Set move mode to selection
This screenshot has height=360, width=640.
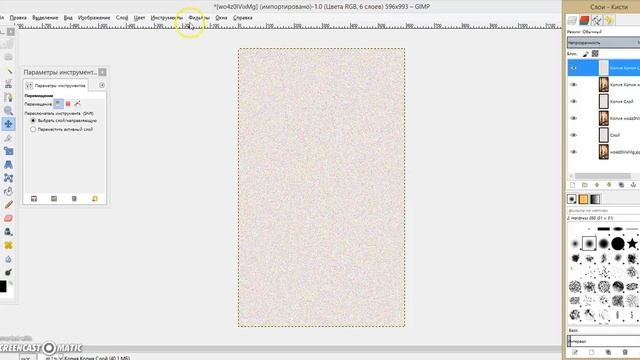(x=68, y=104)
